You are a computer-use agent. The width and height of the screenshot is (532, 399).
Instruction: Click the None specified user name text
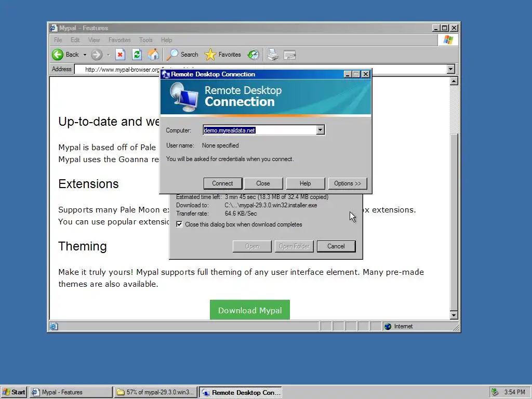[220, 145]
